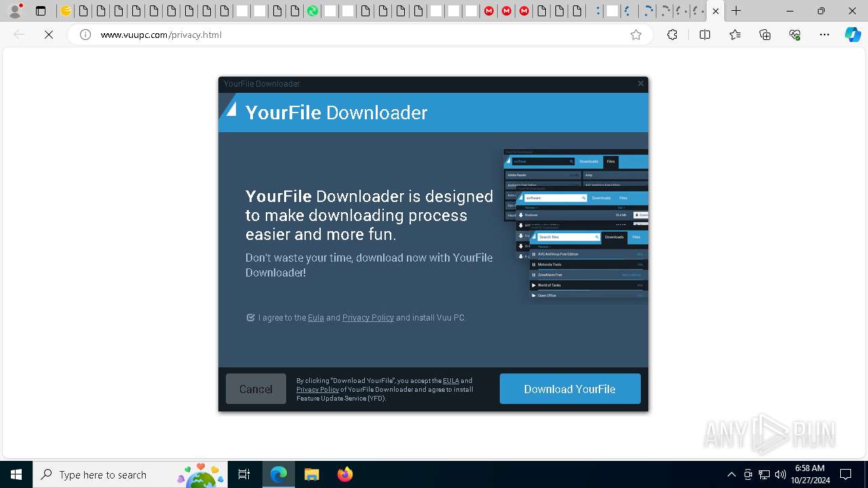Open File Explorer from the taskbar

311,474
